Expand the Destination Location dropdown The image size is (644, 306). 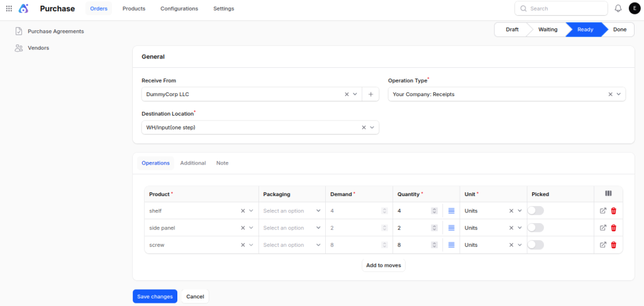[x=372, y=128]
